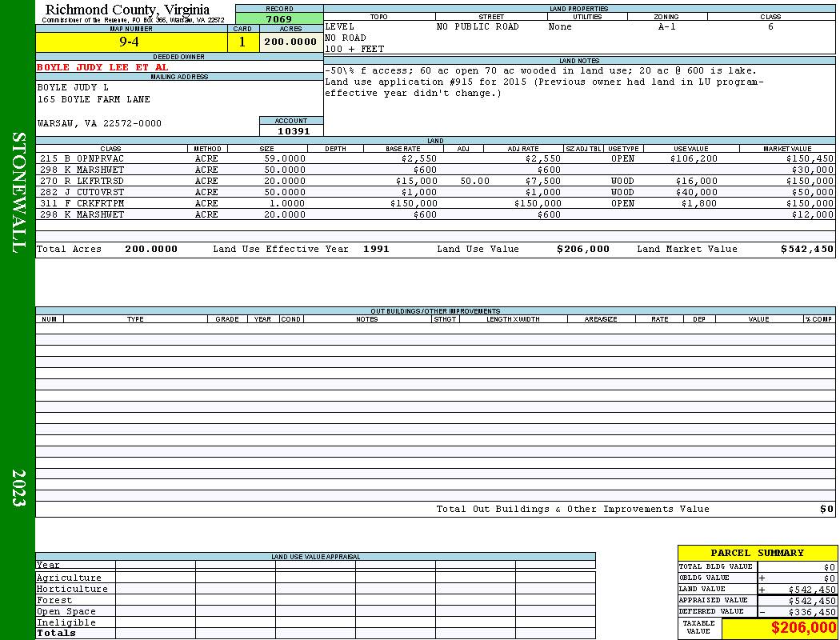
Task: Click land class value 6
Action: pos(770,26)
